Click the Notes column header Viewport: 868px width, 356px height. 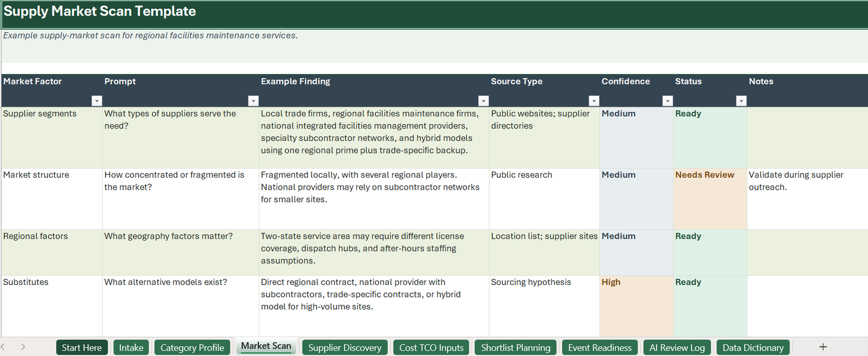click(807, 90)
